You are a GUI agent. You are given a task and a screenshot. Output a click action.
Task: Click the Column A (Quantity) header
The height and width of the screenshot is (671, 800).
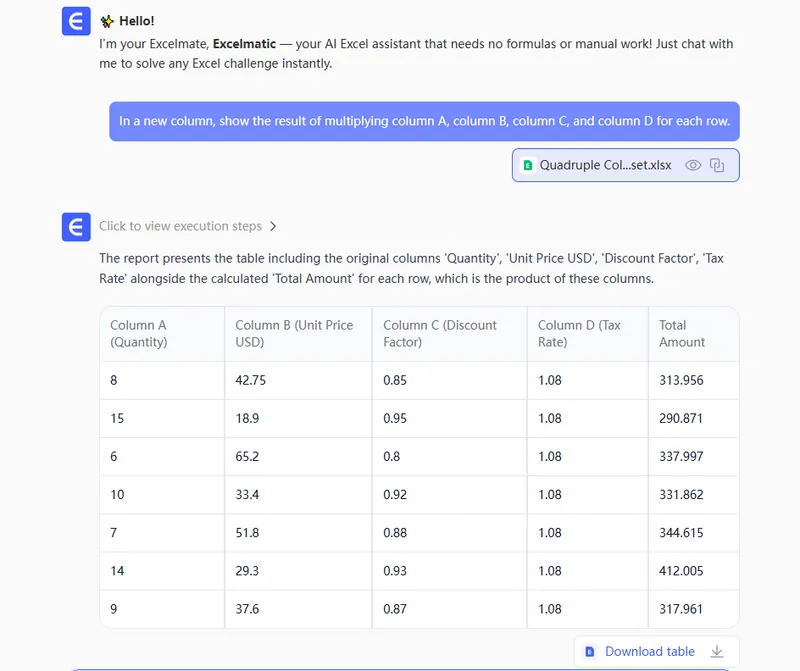pos(139,333)
